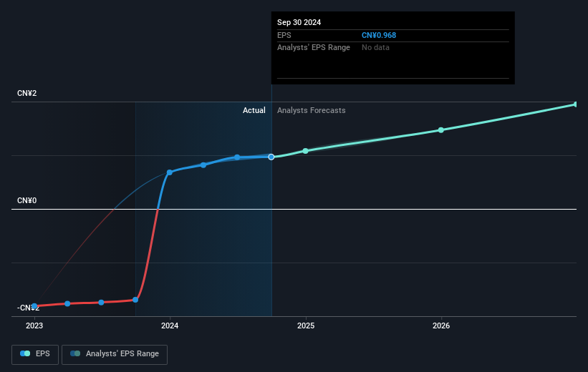Click the final forecast point at chart end
This screenshot has width=588, height=372.
coord(575,104)
